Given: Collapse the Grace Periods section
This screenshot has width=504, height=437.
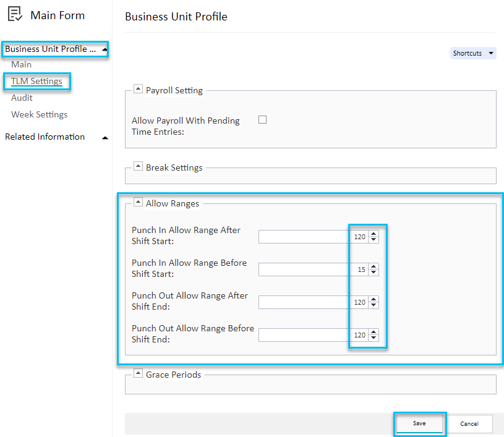Looking at the screenshot, I should (x=139, y=372).
